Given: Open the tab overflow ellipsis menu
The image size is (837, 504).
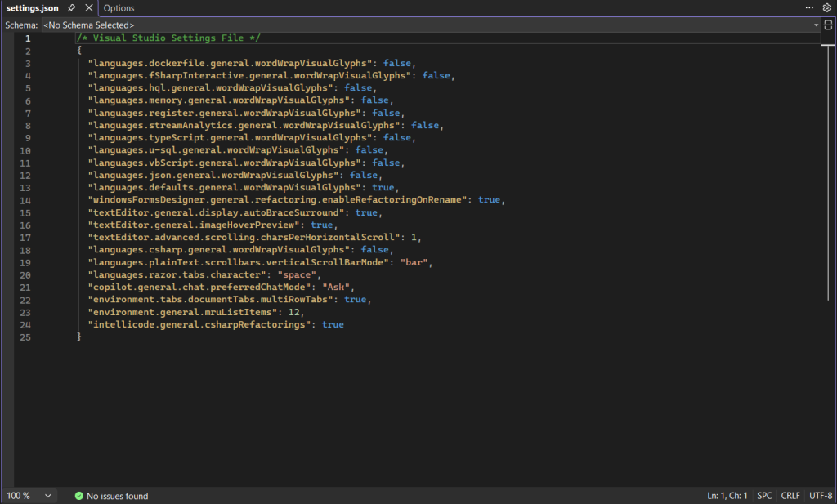Looking at the screenshot, I should 809,7.
